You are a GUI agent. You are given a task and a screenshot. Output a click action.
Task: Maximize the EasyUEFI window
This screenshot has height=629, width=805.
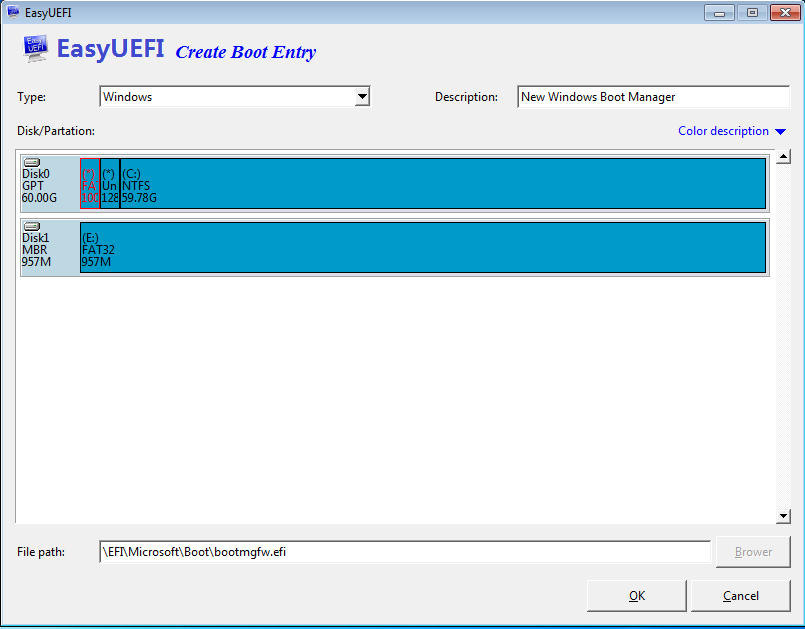click(752, 12)
